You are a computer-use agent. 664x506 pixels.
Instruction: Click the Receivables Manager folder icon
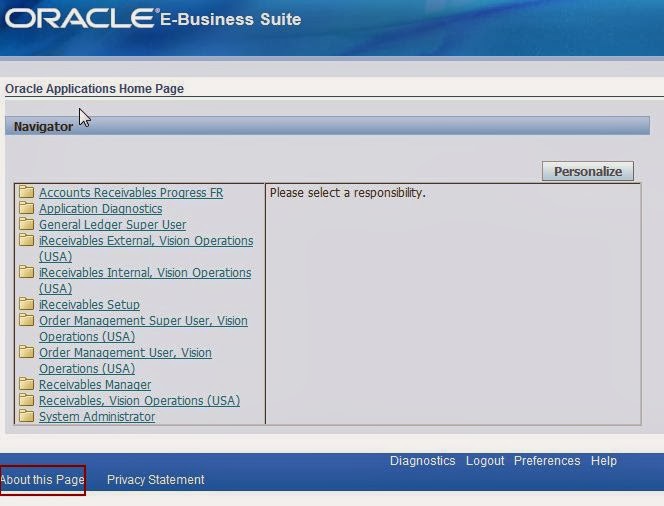click(26, 384)
